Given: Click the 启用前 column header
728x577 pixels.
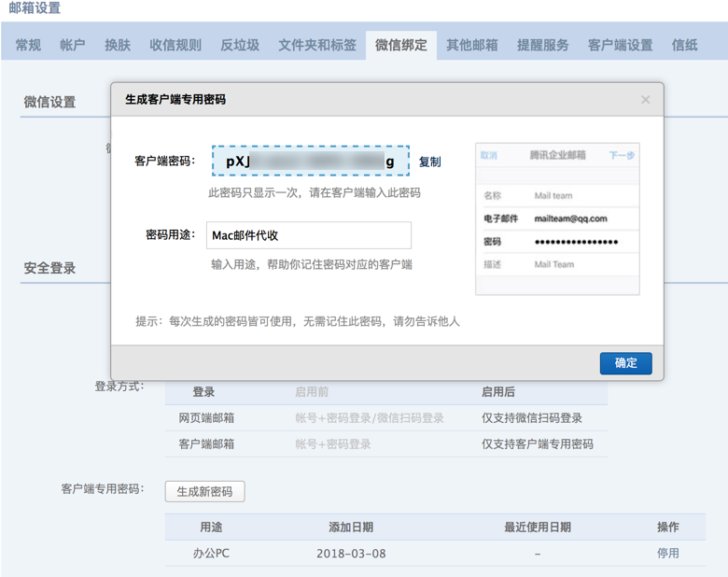Looking at the screenshot, I should [312, 391].
